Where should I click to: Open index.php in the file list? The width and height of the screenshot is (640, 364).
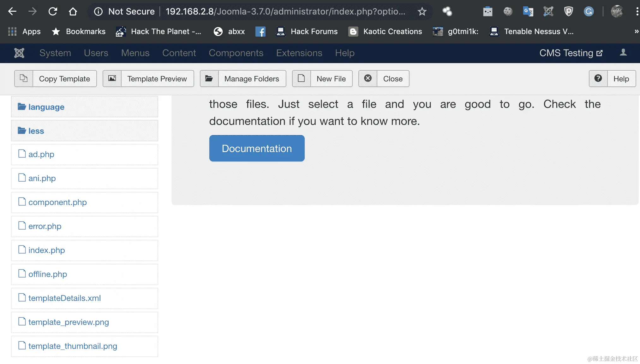tap(46, 250)
